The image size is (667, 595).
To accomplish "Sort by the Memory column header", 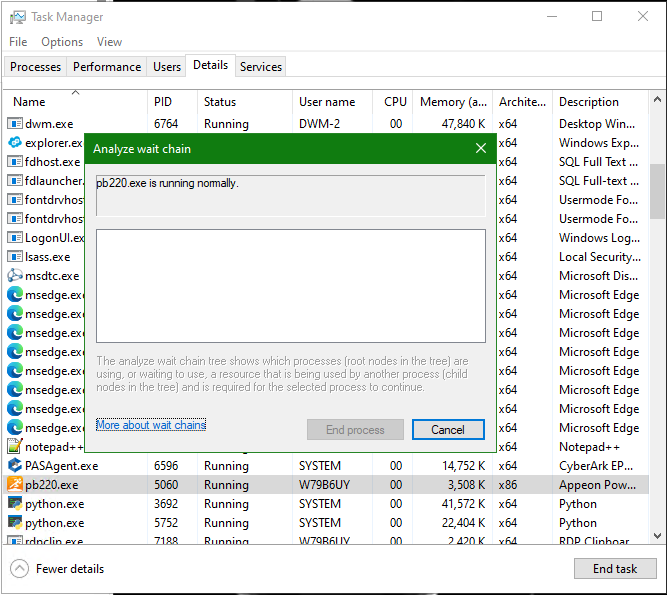I will pos(453,102).
